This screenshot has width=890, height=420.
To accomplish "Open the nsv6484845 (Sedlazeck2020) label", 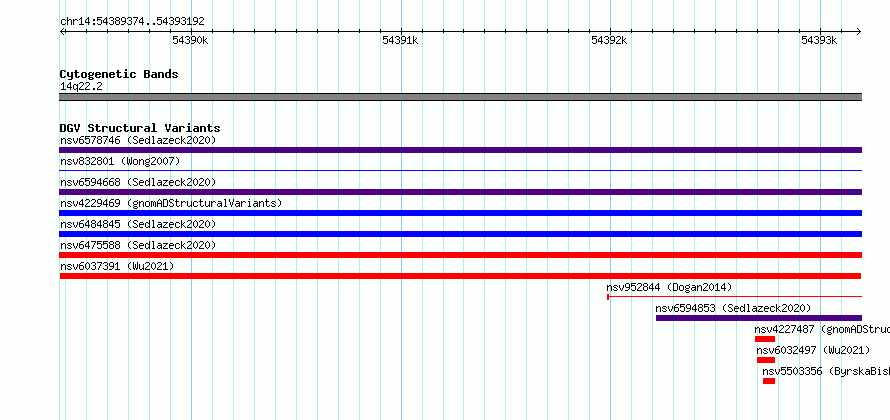I will point(138,224).
